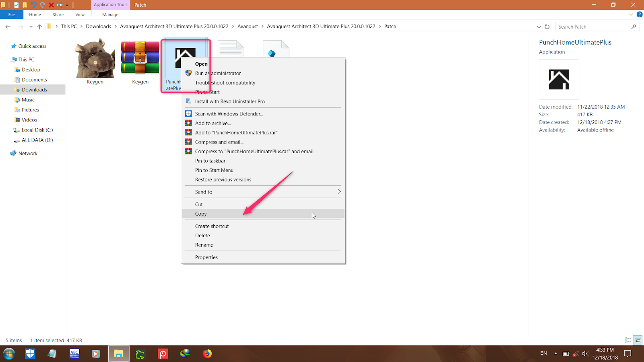The image size is (644, 362).
Task: Open Documents in the navigation pane
Action: click(x=34, y=80)
